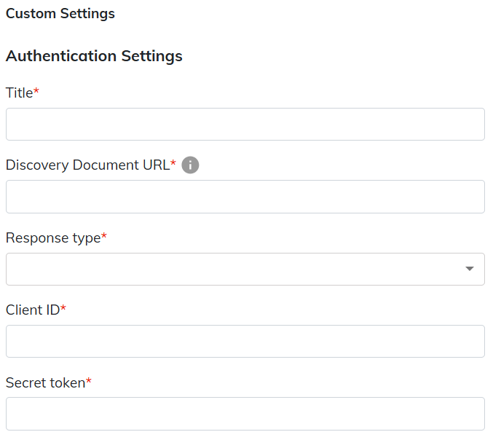Click the Title text input field
Viewport: 493px width, 448px height.
pos(245,125)
